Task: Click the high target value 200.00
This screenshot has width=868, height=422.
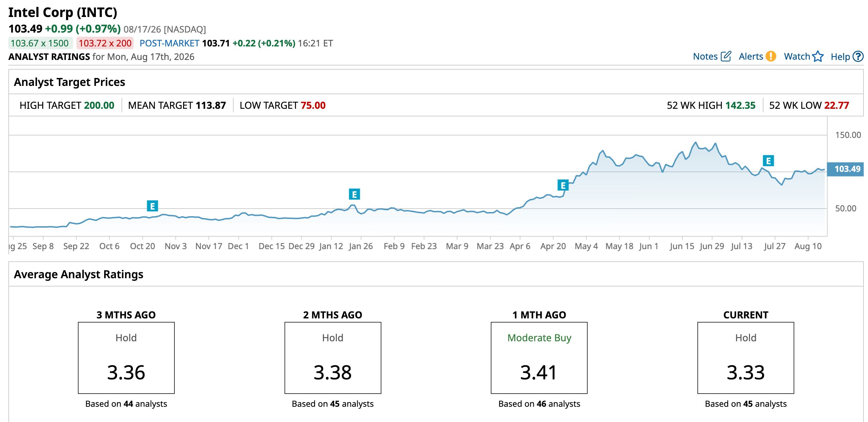Action: 99,105
